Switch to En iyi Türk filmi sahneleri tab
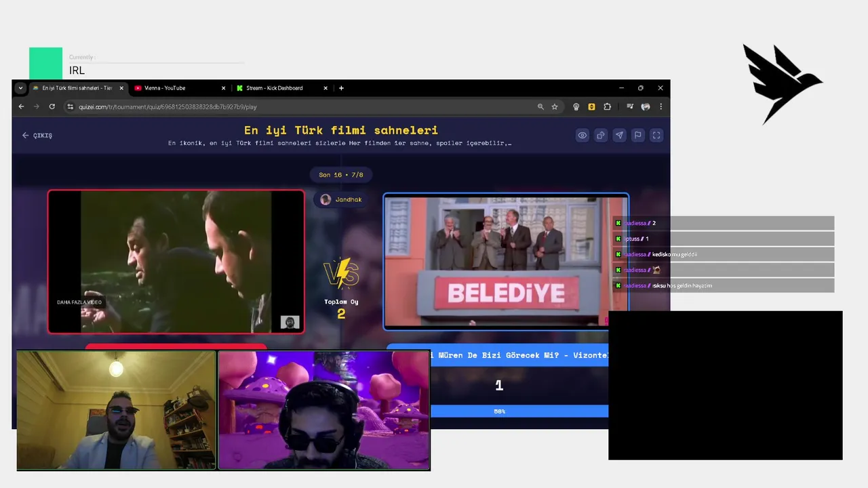Viewport: 868px width, 488px height. (x=77, y=88)
